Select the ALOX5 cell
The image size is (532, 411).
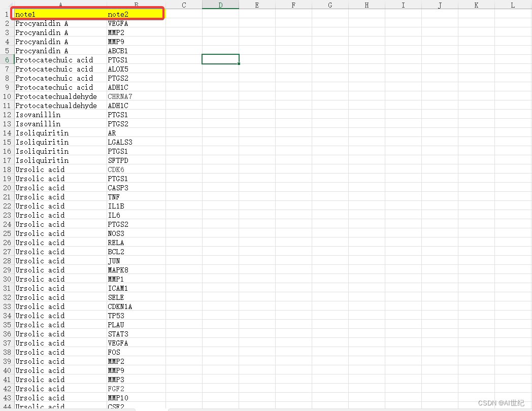pos(136,69)
